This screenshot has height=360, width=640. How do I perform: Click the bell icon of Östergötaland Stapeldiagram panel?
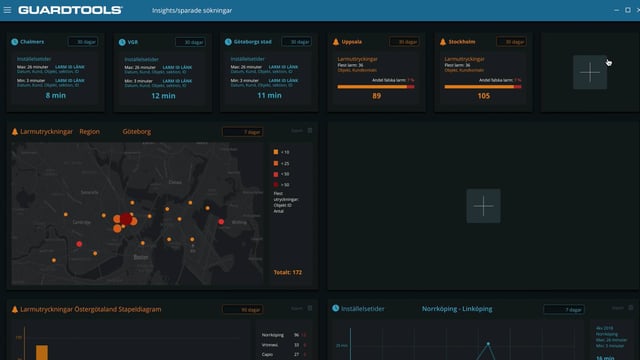pos(15,309)
